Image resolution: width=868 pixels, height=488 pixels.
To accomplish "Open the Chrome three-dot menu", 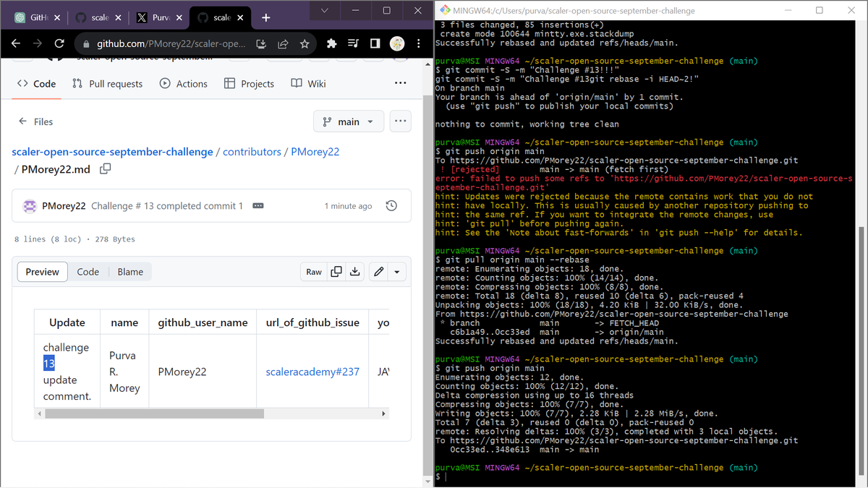I will [x=419, y=44].
